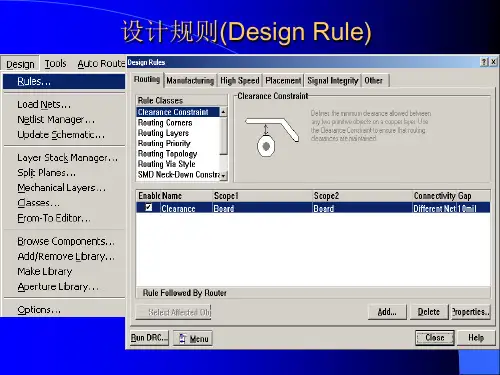Screen dimensions: 500x375
Task: Expand Rule Classes list with down arrow
Action: pyautogui.click(x=223, y=175)
